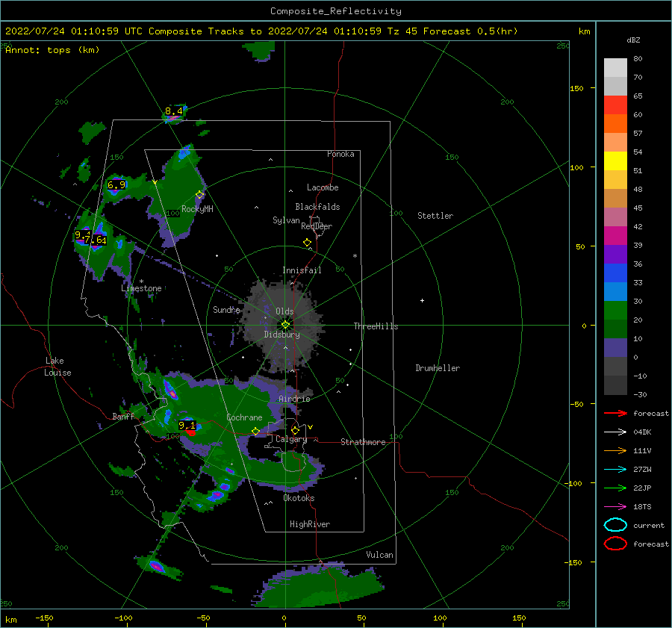Select the bright green swatch between 30 and 20 dBZ
Viewport: 672px width, 628px height.
click(615, 311)
